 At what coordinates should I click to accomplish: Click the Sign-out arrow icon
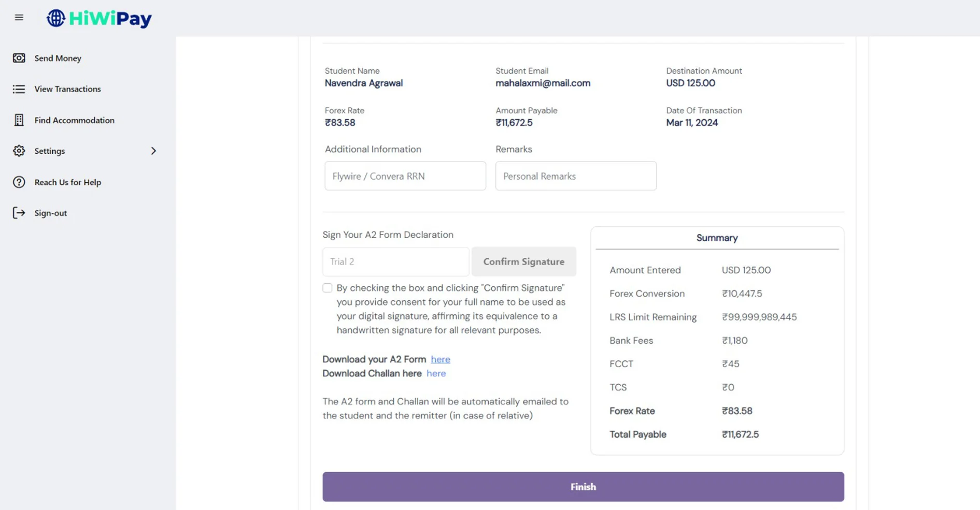(x=19, y=213)
